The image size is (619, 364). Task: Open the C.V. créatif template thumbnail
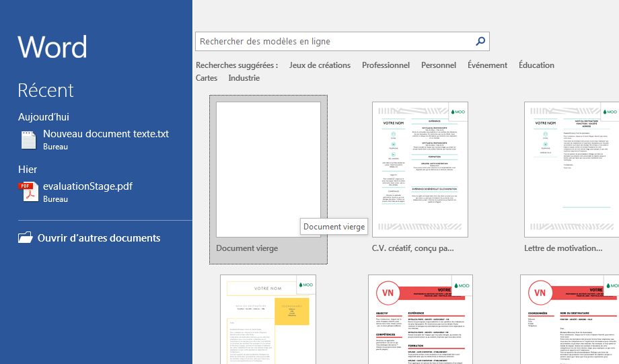click(x=420, y=170)
